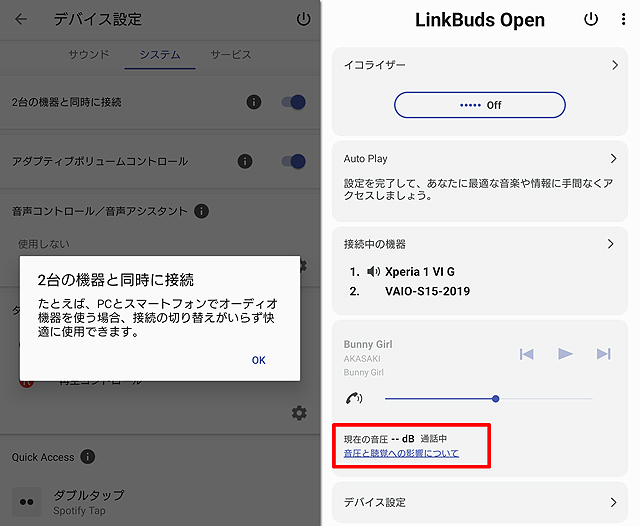
Task: Toggle 2台の機器と同時に接続 switch
Action: pyautogui.click(x=294, y=102)
